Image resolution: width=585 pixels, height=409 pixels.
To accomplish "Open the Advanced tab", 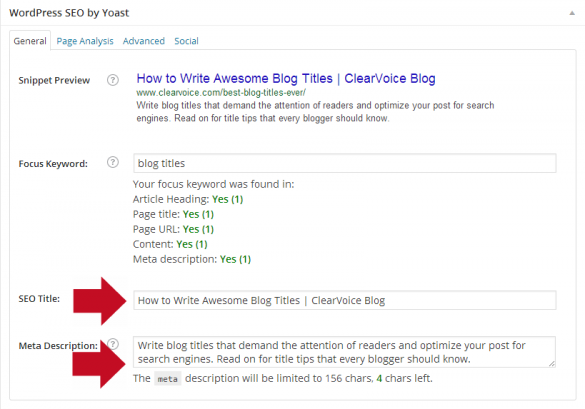I will [144, 41].
